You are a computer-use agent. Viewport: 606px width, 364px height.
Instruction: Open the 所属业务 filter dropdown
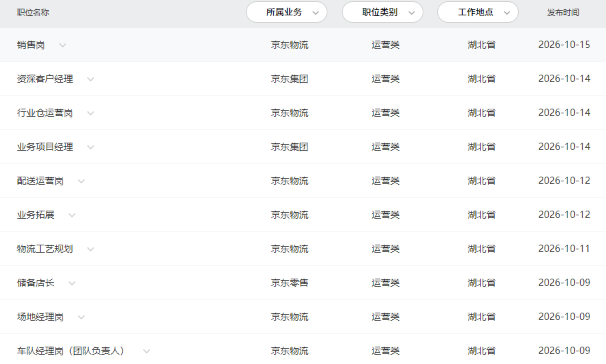click(287, 13)
